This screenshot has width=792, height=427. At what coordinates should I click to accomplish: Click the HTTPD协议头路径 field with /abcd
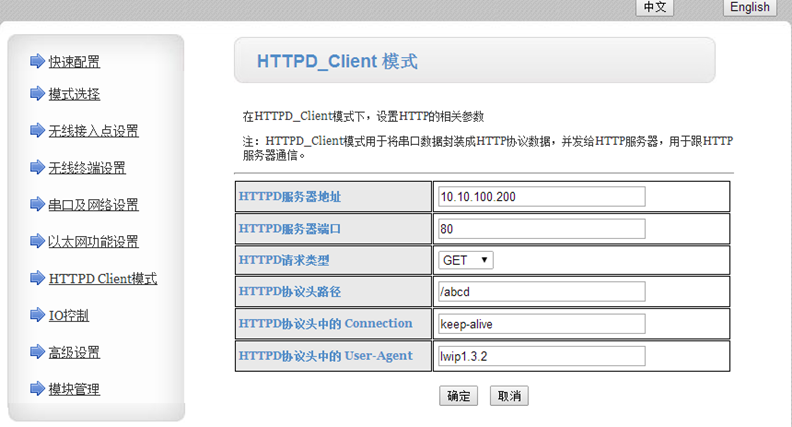[x=542, y=292]
